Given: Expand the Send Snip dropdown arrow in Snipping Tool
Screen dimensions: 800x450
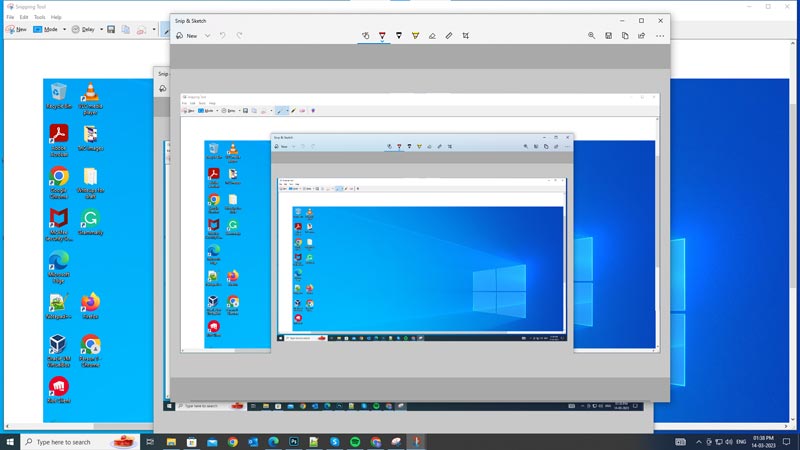Looking at the screenshot, I should pos(154,30).
